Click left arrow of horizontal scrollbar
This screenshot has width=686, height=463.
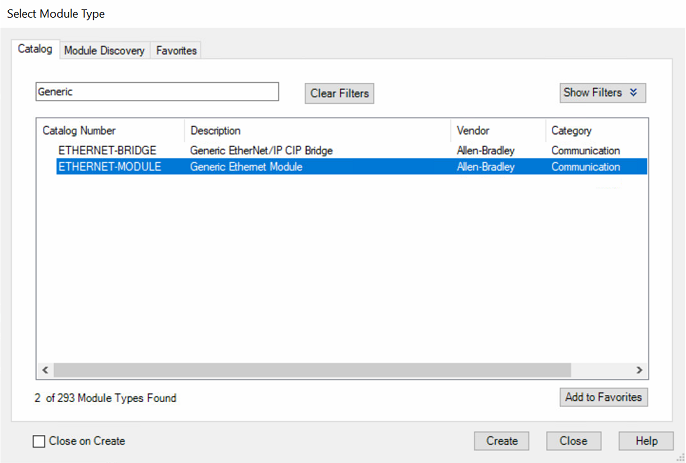click(45, 370)
